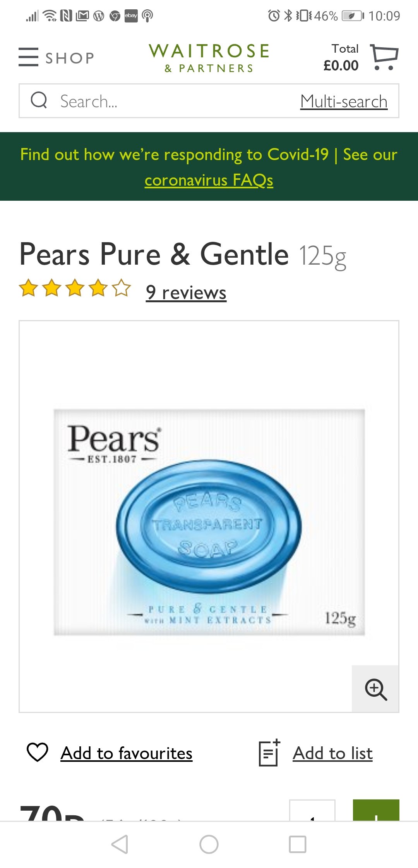Screen dimensions: 418x868
Task: Open the coronavirus FAQs link
Action: click(209, 180)
